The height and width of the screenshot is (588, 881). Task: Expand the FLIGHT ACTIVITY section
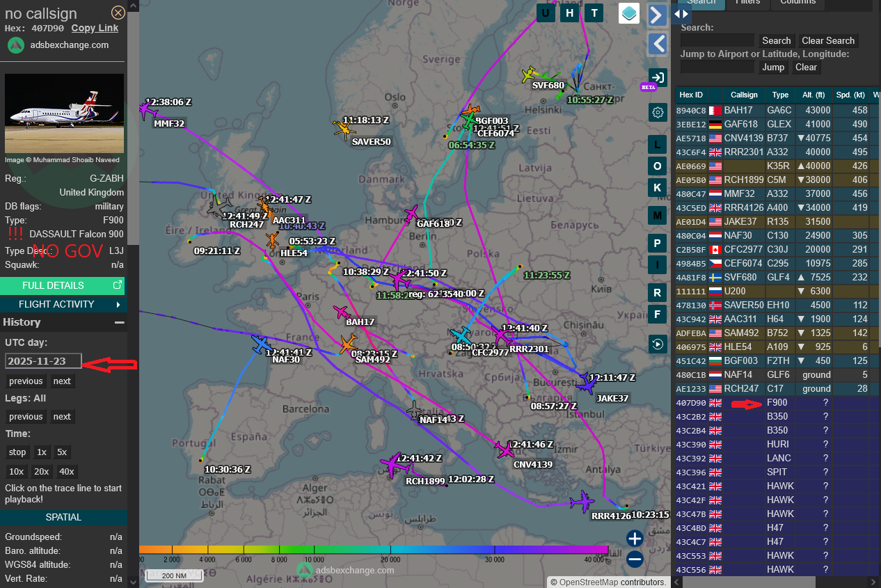tap(63, 304)
